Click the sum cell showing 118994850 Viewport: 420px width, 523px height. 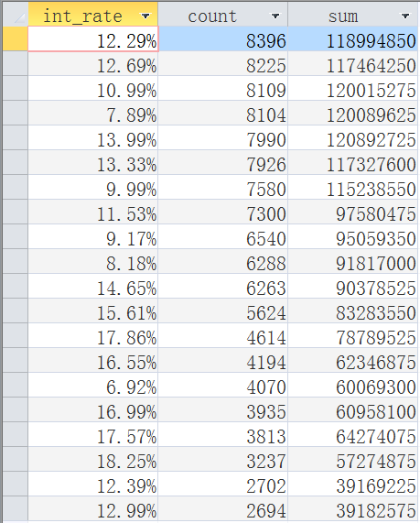pos(353,38)
